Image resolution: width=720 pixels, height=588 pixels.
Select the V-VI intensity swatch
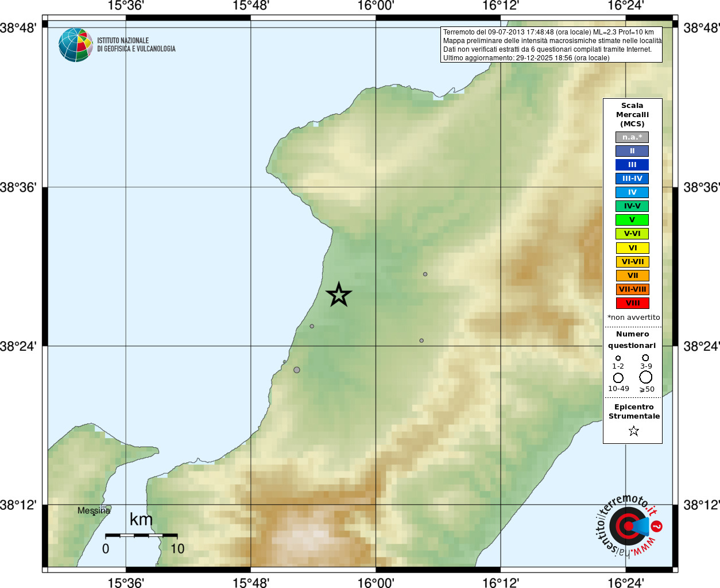click(x=632, y=234)
